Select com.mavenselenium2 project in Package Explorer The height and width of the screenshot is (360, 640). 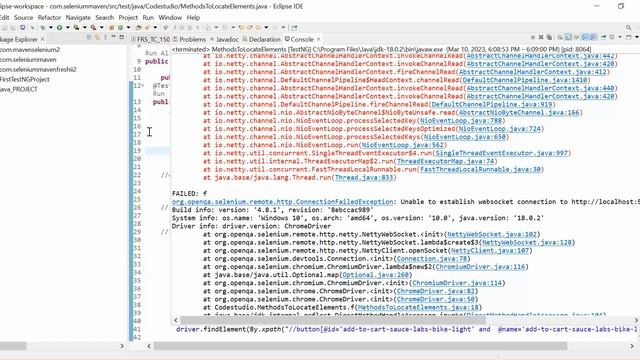point(30,49)
